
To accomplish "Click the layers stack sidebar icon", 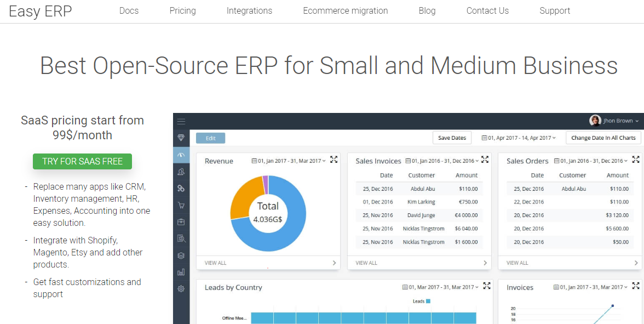I will 181,255.
